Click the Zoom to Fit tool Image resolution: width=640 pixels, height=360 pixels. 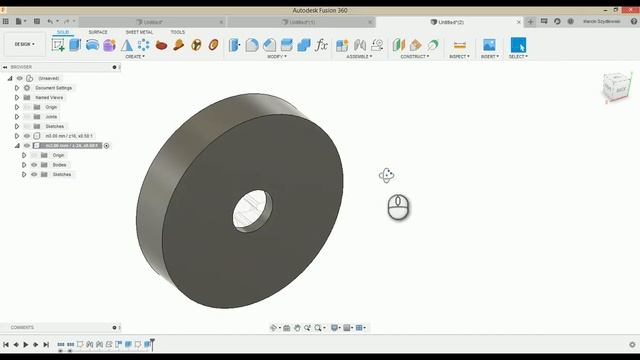click(x=318, y=328)
